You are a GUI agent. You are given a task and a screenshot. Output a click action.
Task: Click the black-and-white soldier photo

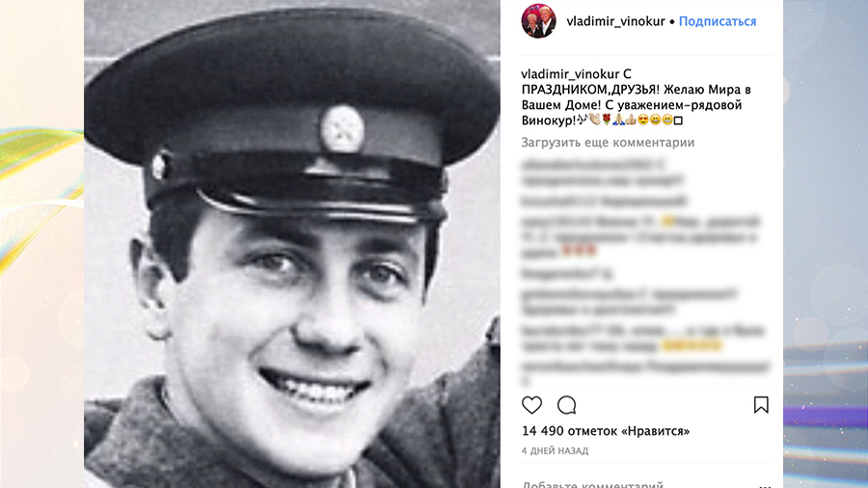291,244
